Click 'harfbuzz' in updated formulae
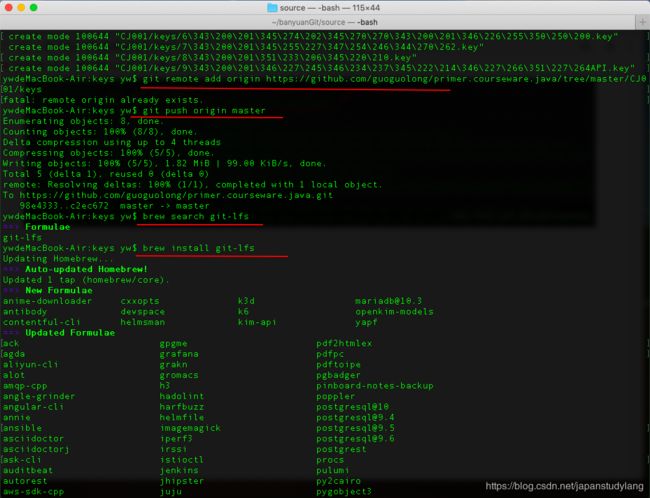 [x=182, y=407]
